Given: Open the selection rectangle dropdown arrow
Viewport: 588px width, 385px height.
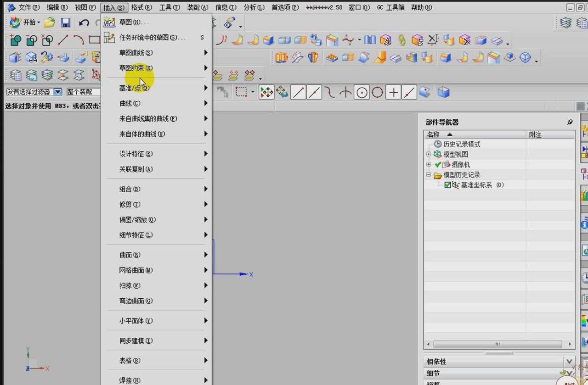Looking at the screenshot, I should pyautogui.click(x=252, y=93).
